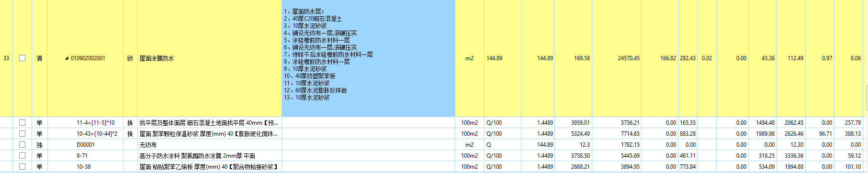Select expression Q in row D00001
This screenshot has height=173, width=868.
tap(489, 145)
